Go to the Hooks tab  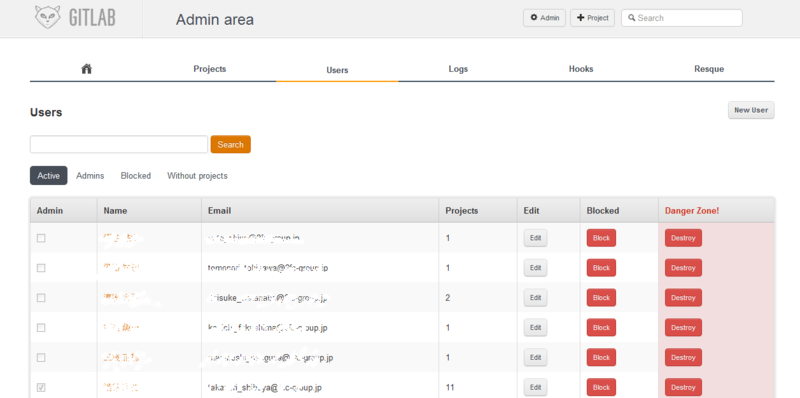pyautogui.click(x=581, y=69)
